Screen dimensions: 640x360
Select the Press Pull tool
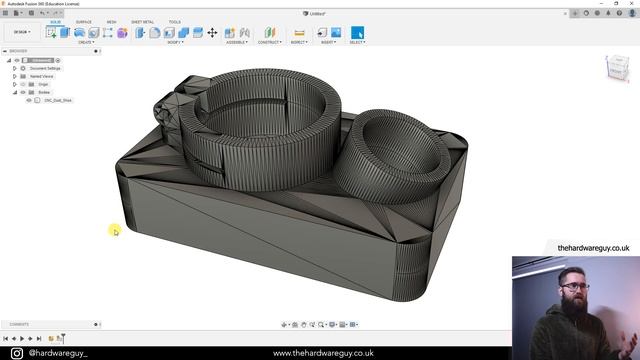(x=140, y=33)
